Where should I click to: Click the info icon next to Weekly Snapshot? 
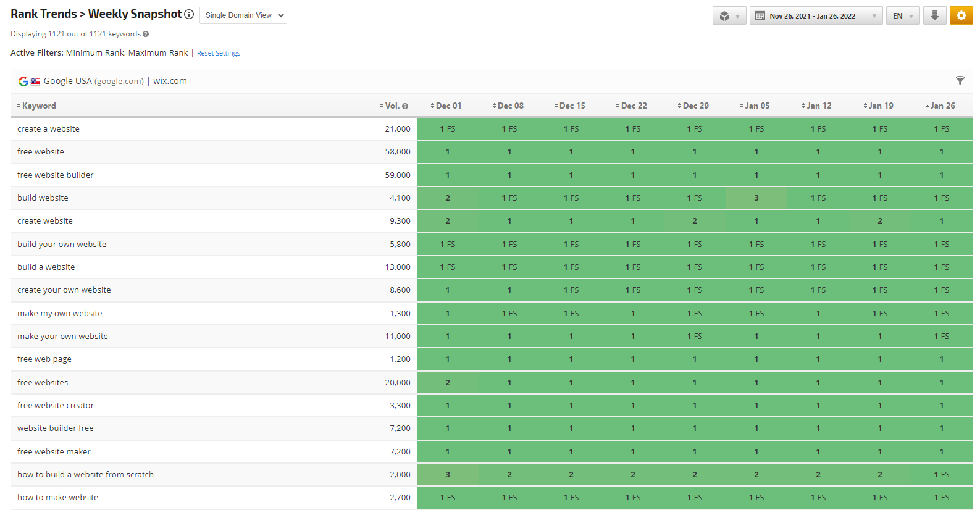pyautogui.click(x=189, y=14)
